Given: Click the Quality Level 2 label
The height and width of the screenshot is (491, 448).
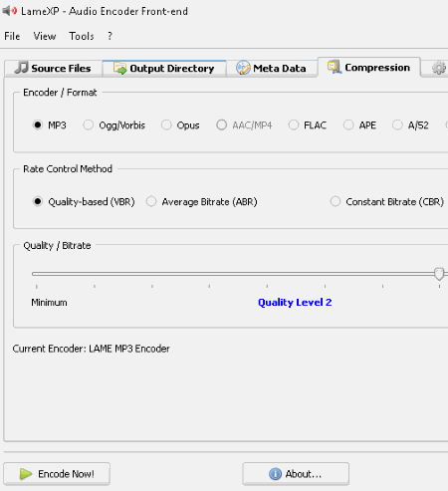Looking at the screenshot, I should (295, 302).
